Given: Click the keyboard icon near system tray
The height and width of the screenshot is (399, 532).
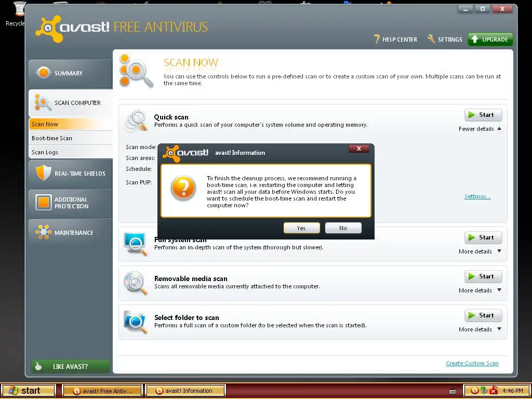Looking at the screenshot, I should (x=453, y=391).
